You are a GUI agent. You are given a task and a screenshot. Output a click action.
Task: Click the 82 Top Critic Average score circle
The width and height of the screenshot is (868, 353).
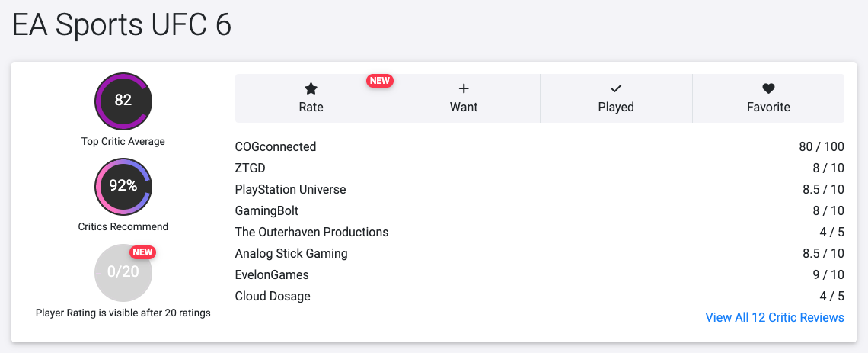coord(123,101)
